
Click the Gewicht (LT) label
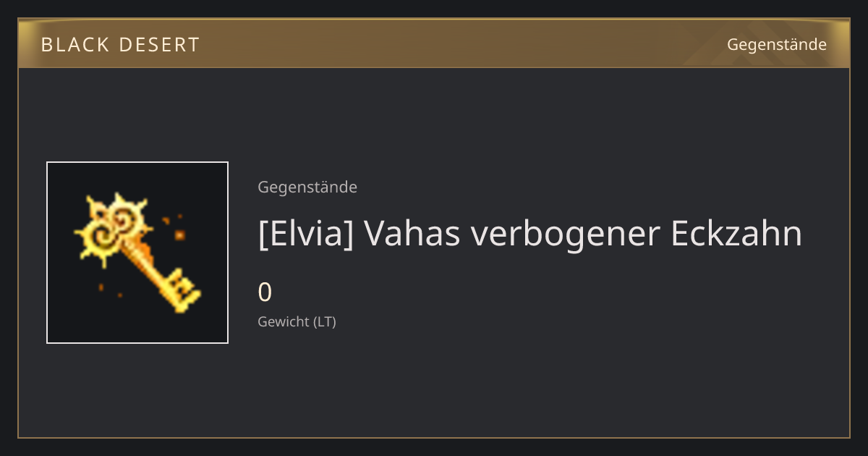click(297, 321)
